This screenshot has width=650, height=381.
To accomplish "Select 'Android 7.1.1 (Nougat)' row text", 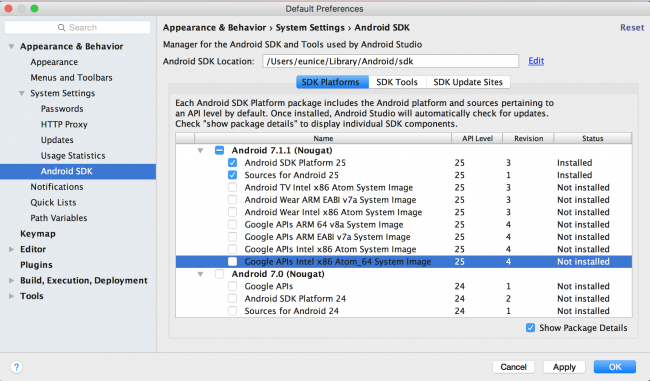I will click(282, 150).
